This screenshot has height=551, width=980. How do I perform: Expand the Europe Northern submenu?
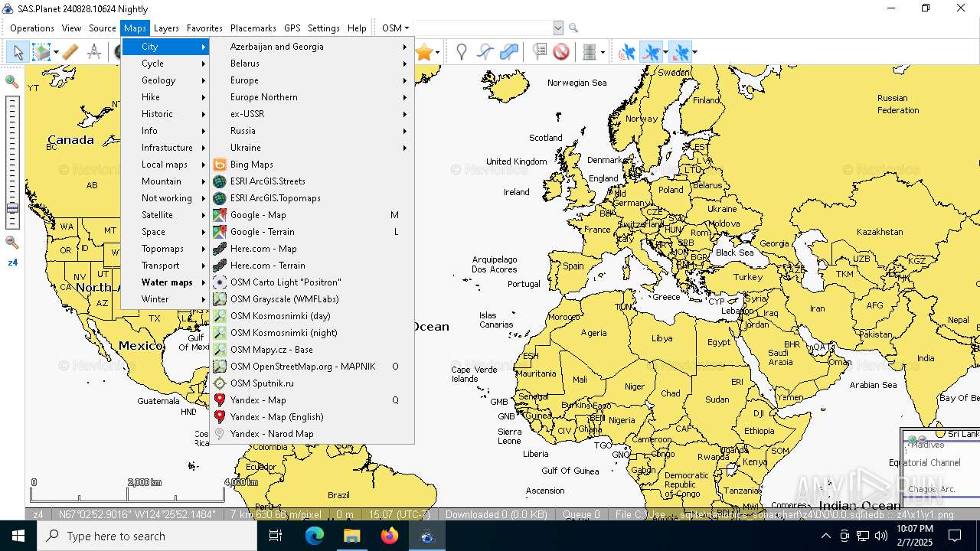(312, 97)
